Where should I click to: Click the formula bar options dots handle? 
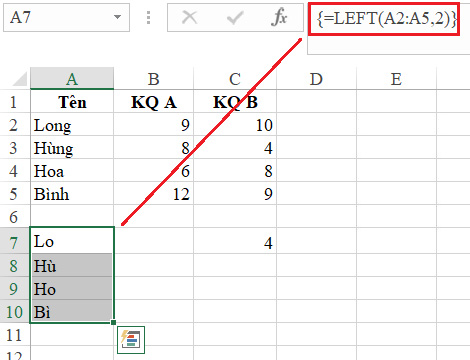click(x=148, y=17)
